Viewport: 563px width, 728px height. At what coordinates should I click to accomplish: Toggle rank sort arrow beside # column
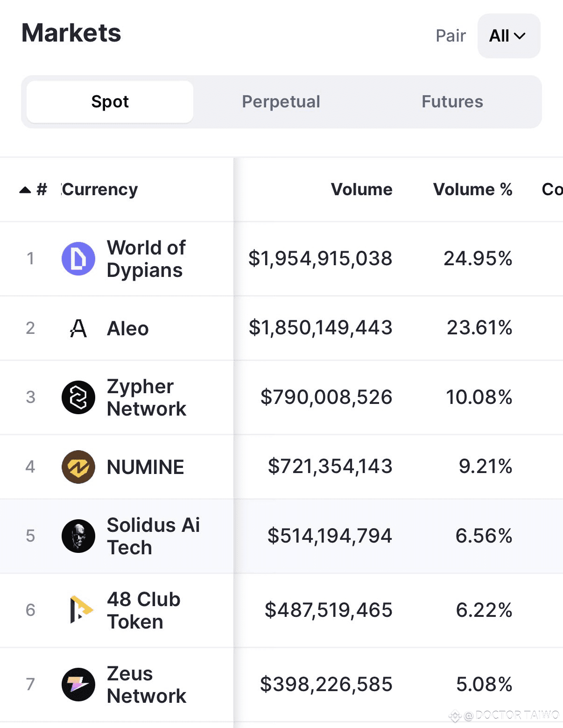coord(25,190)
